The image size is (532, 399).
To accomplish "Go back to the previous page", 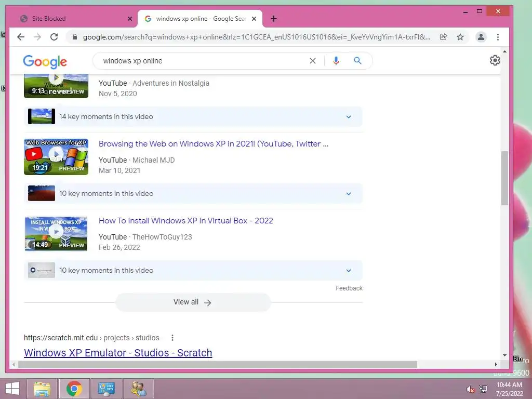I will pyautogui.click(x=21, y=37).
